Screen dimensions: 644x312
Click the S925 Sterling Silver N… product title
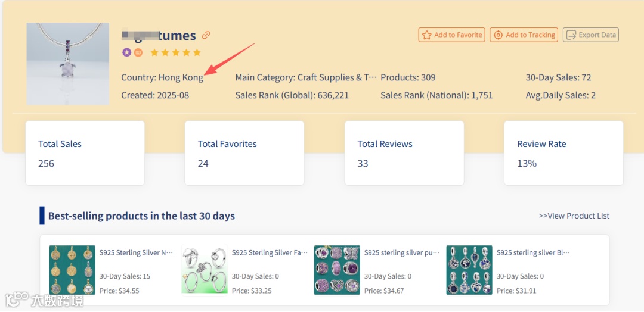tap(136, 252)
